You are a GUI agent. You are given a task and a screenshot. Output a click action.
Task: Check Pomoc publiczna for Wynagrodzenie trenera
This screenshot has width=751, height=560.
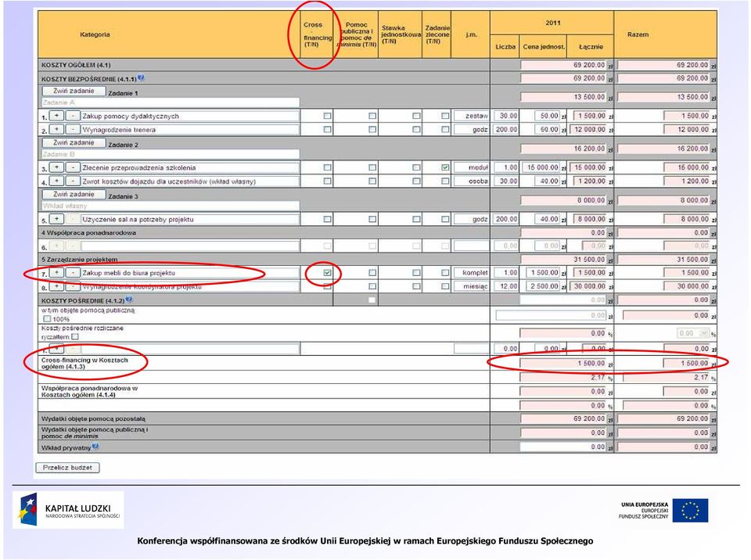[x=372, y=129]
